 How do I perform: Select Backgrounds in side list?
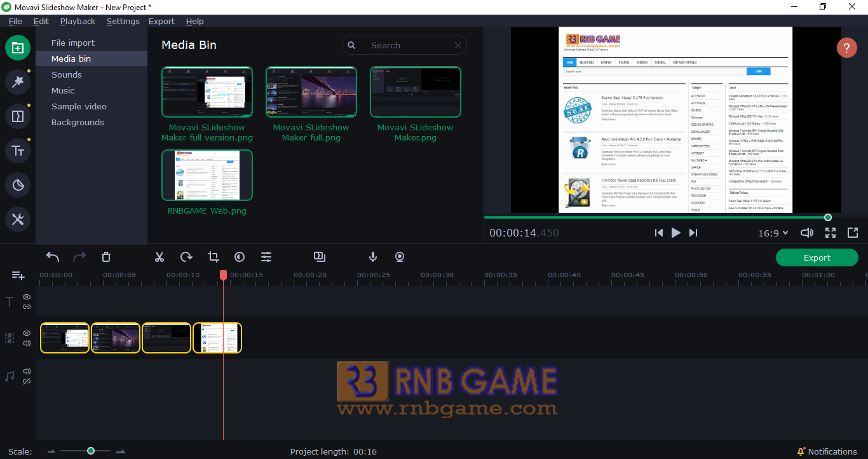pyautogui.click(x=92, y=122)
